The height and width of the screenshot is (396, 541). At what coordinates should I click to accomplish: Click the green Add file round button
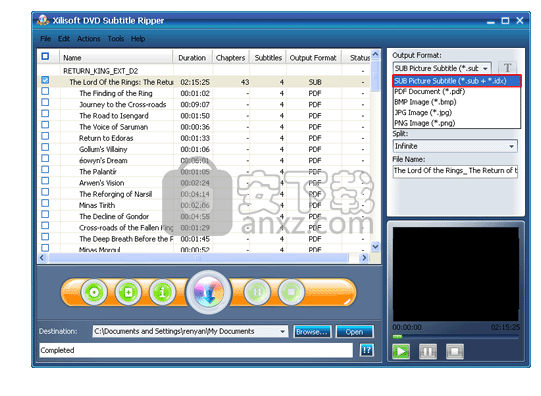click(128, 293)
